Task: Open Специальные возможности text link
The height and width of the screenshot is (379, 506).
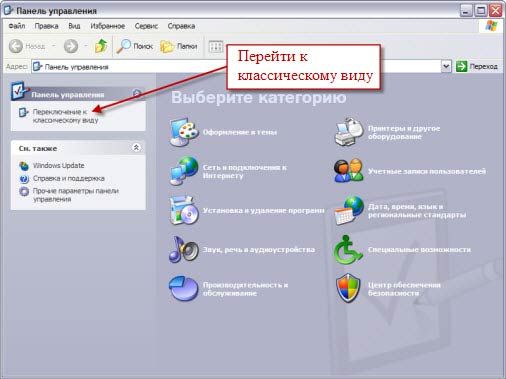Action: click(419, 249)
